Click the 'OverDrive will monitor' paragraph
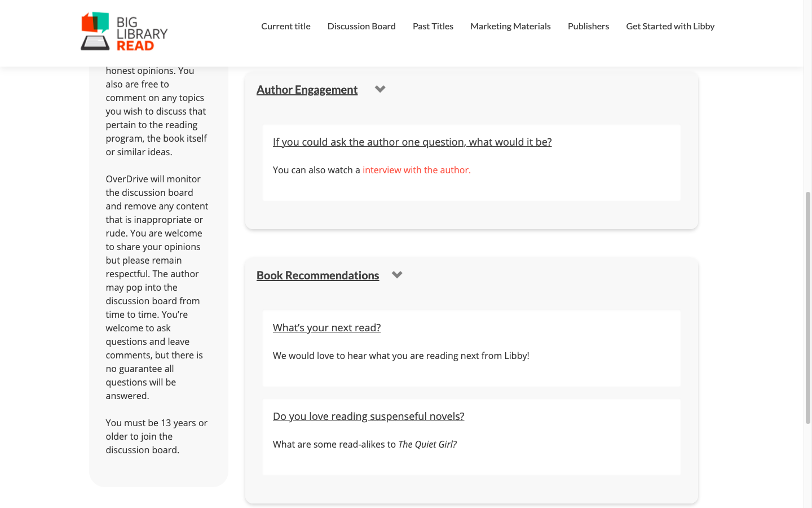Viewport: 812px width, 508px height. 157,287
